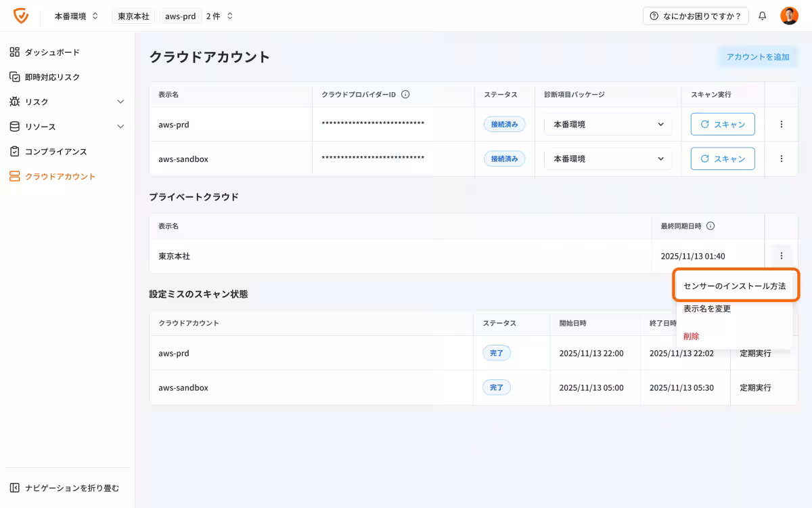Open なにかお困りですか help link
The height and width of the screenshot is (508, 812).
click(x=696, y=16)
